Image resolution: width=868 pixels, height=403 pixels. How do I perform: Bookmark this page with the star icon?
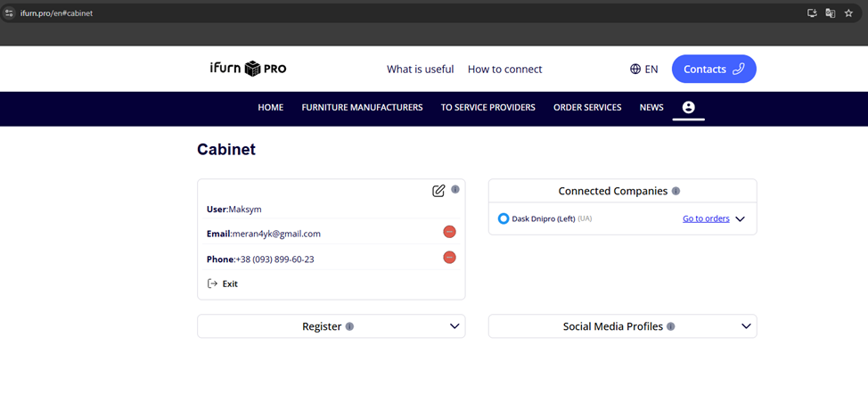848,13
